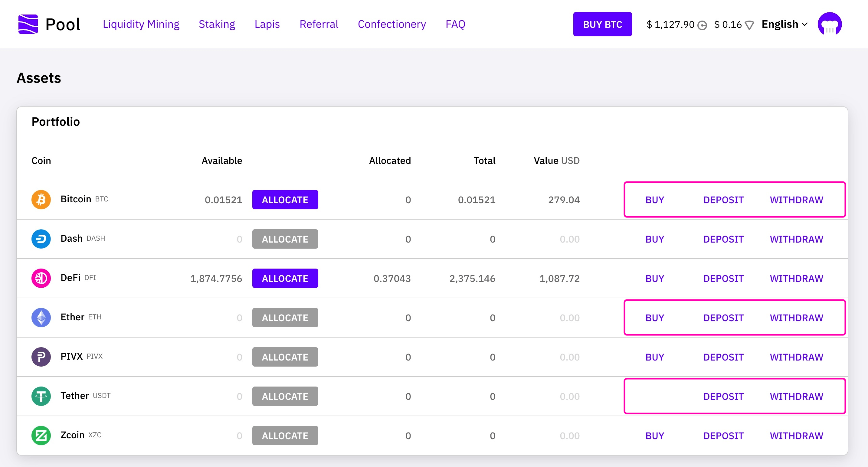Click the Tether coin icon

click(x=41, y=396)
